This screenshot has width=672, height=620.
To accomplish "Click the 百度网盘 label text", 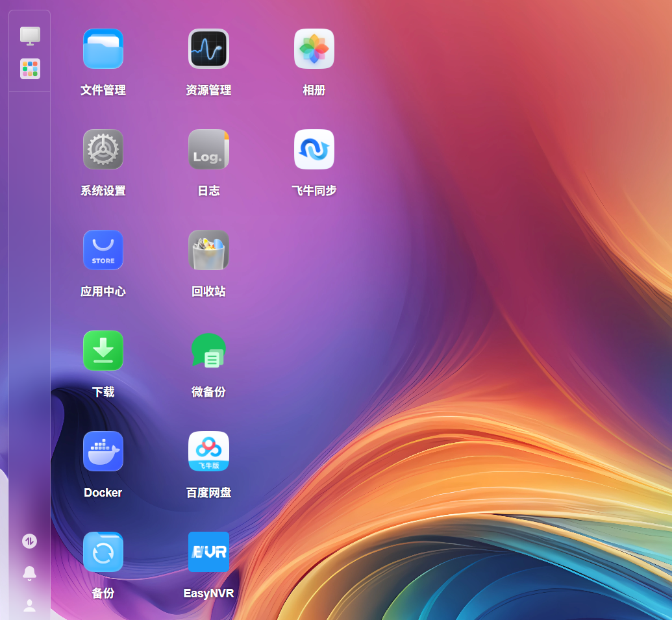I will tap(208, 493).
